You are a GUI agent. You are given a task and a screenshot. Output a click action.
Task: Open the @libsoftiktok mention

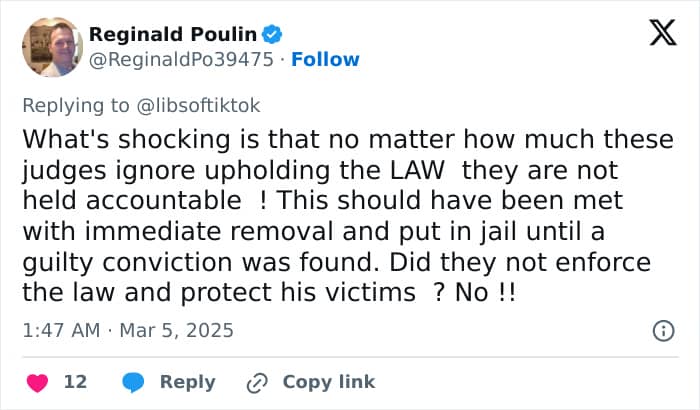point(198,106)
